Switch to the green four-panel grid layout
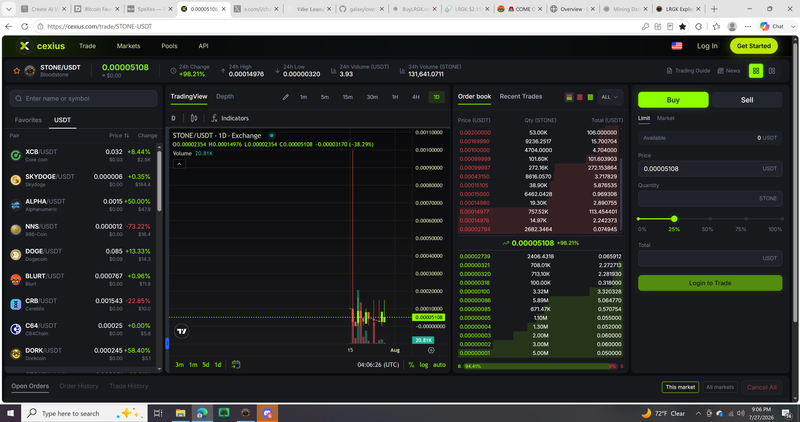Image resolution: width=800 pixels, height=422 pixels. coord(756,71)
